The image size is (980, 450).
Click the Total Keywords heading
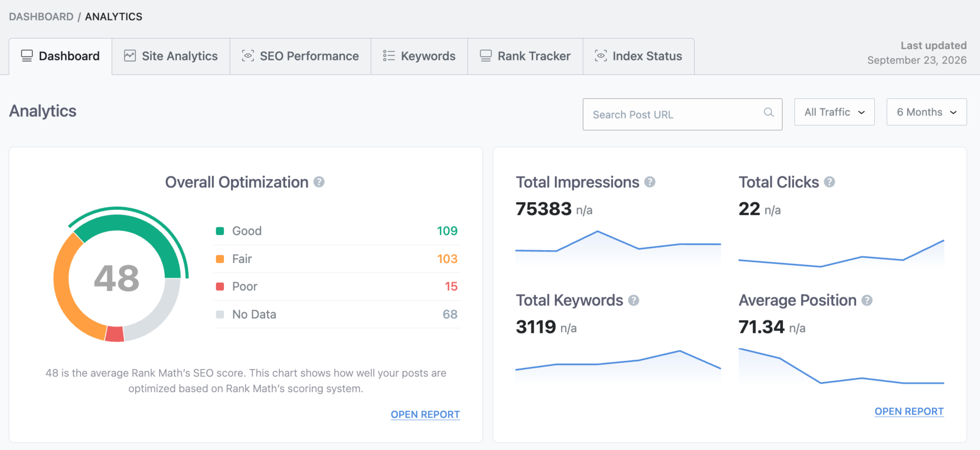pos(569,300)
